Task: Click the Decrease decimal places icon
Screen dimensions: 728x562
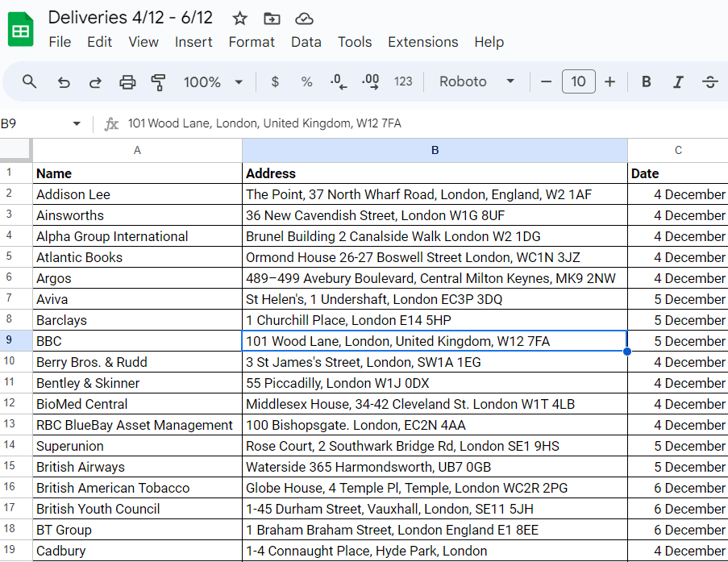Action: tap(338, 81)
